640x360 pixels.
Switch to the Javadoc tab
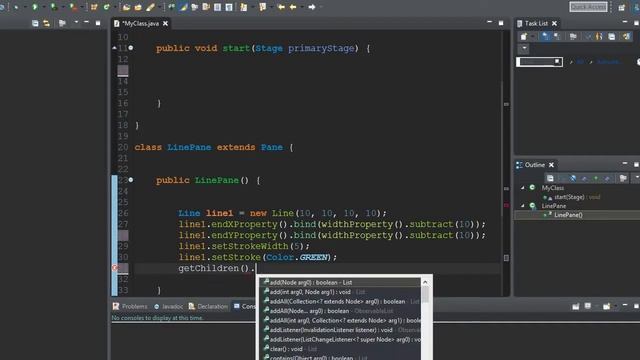[x=168, y=306]
